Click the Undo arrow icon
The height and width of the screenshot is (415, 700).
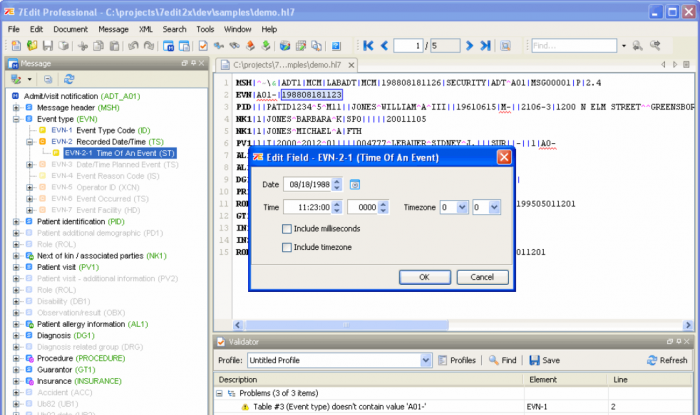point(133,46)
